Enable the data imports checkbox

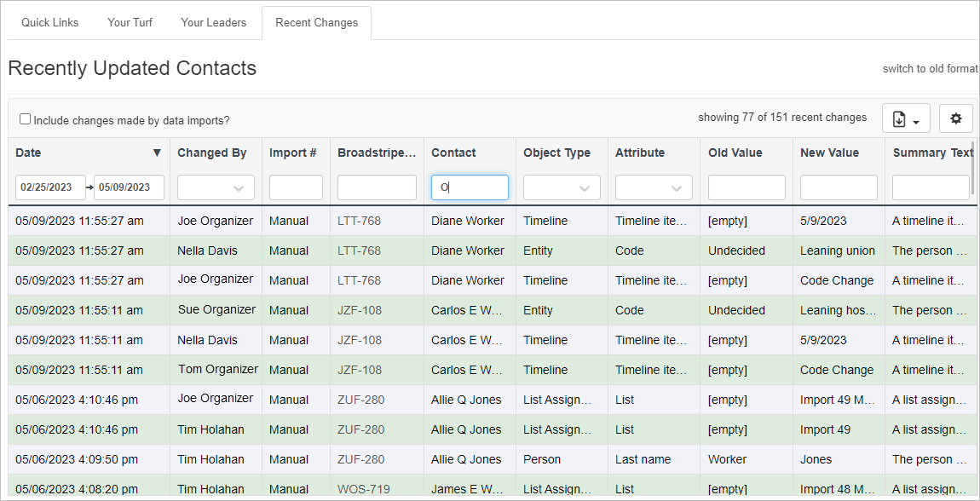pos(25,118)
